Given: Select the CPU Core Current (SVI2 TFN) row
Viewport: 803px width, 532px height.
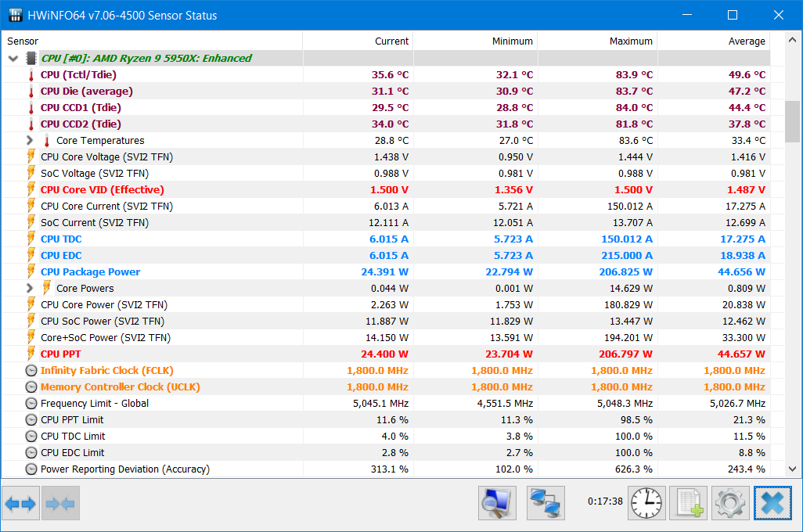Looking at the screenshot, I should [386, 207].
